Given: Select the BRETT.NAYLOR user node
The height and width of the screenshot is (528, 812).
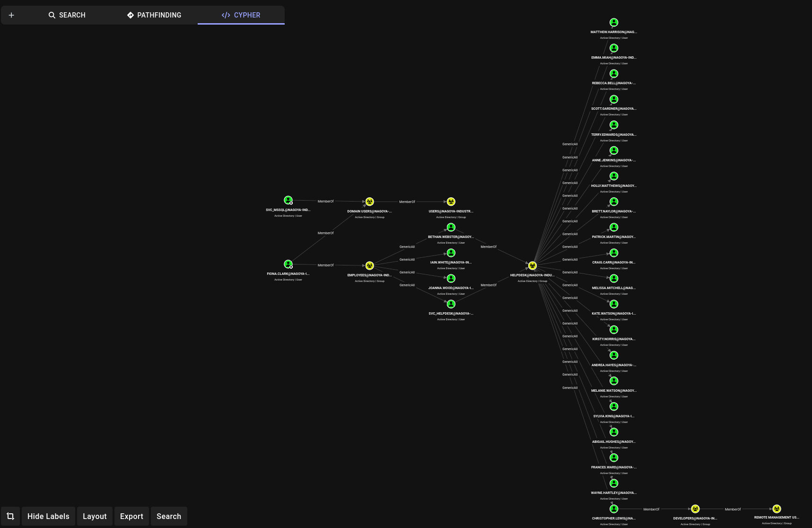Looking at the screenshot, I should tap(614, 202).
